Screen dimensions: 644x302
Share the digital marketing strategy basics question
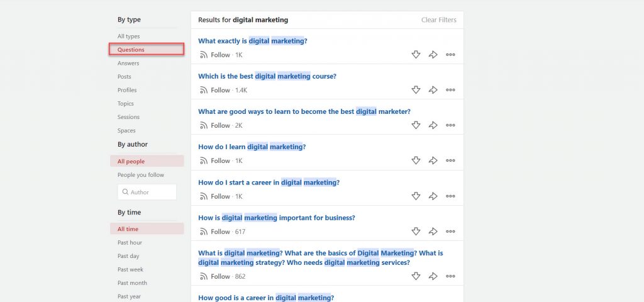[x=433, y=277]
